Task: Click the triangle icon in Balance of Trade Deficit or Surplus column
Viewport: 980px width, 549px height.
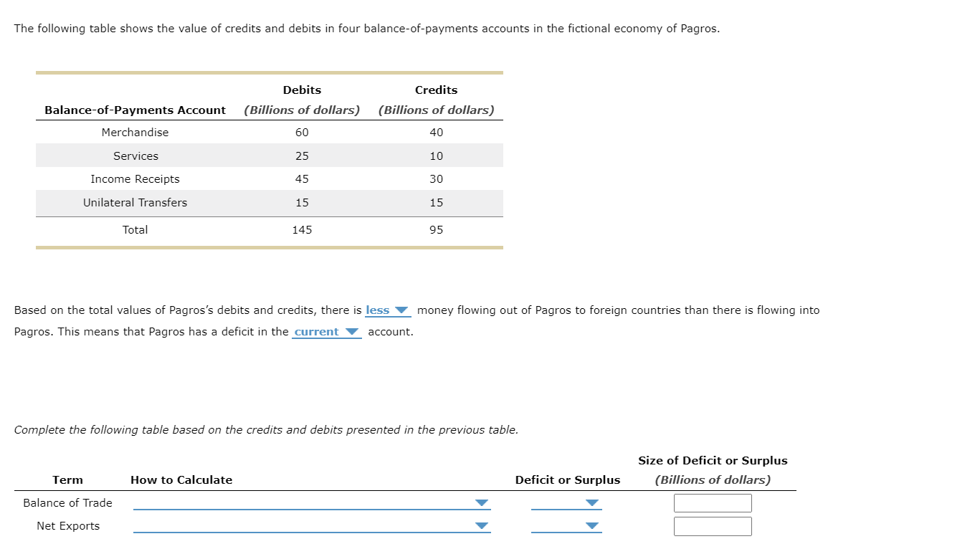Action: pyautogui.click(x=591, y=503)
